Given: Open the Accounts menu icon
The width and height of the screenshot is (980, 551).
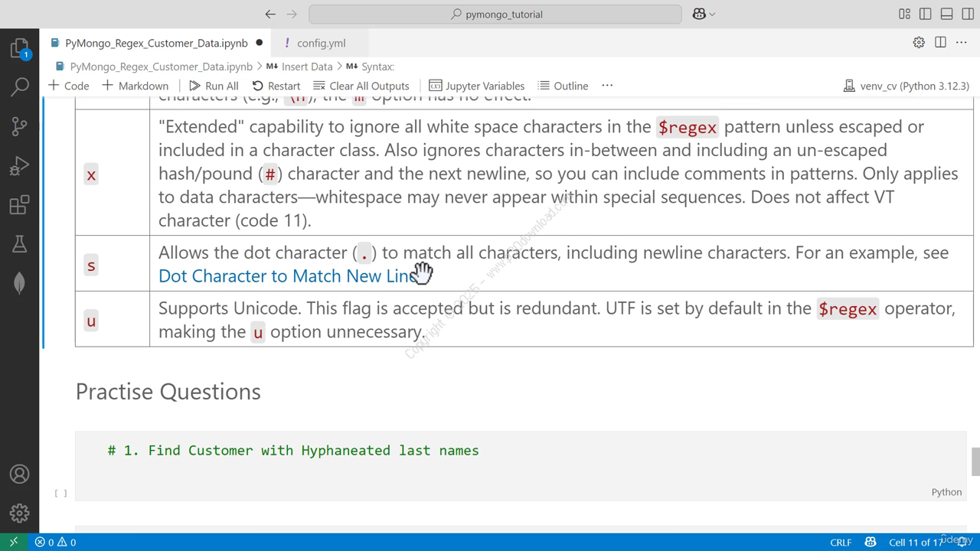Looking at the screenshot, I should 20,474.
